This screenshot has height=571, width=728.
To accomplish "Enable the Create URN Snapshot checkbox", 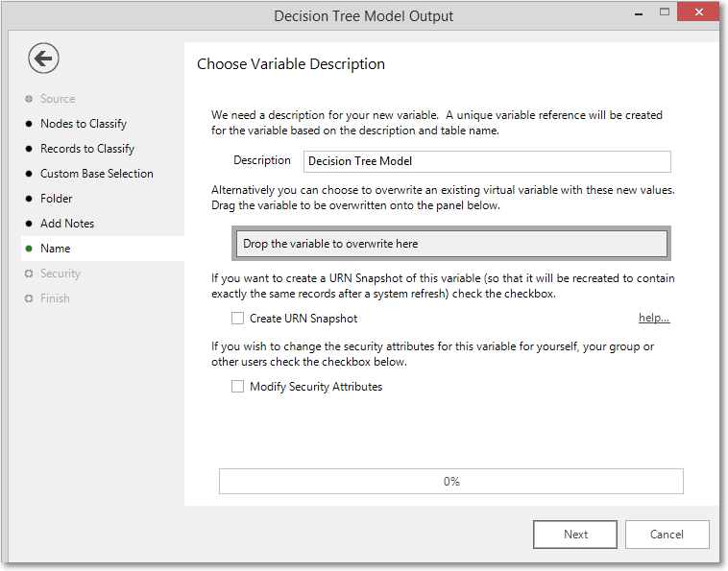I will (238, 319).
